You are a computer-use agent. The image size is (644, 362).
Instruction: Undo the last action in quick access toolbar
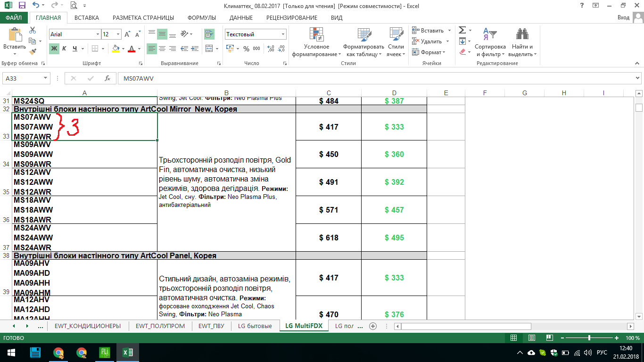point(36,6)
